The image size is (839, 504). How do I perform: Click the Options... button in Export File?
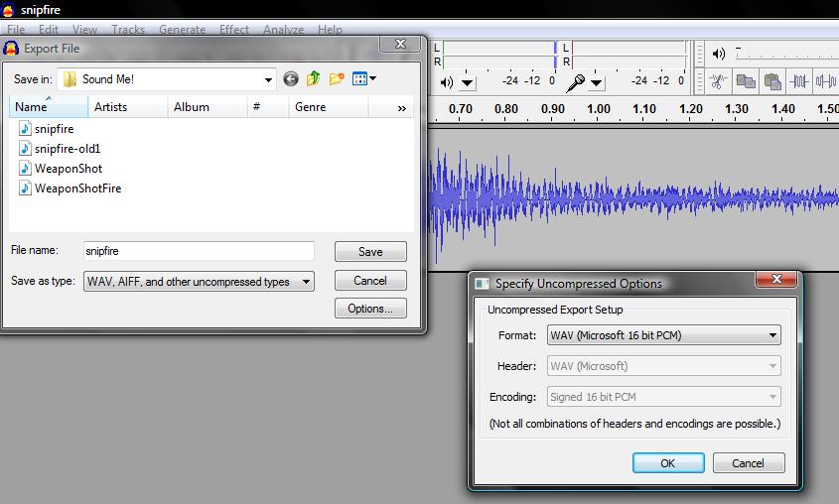click(x=370, y=309)
